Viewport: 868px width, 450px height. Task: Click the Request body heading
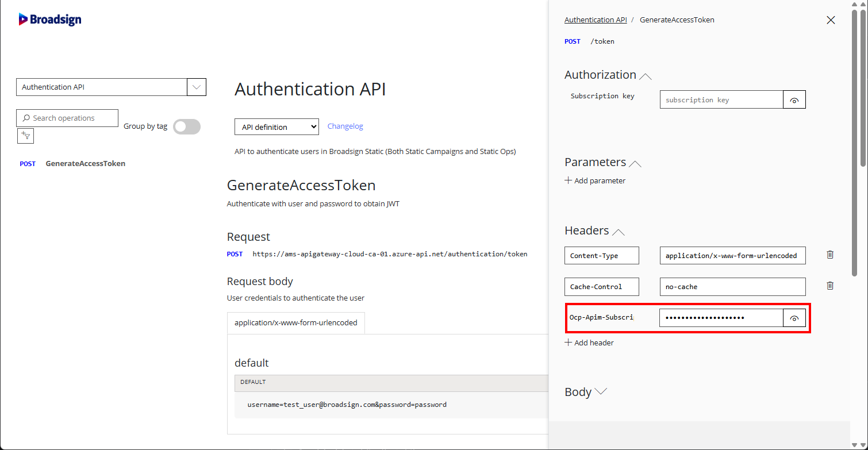pyautogui.click(x=260, y=282)
